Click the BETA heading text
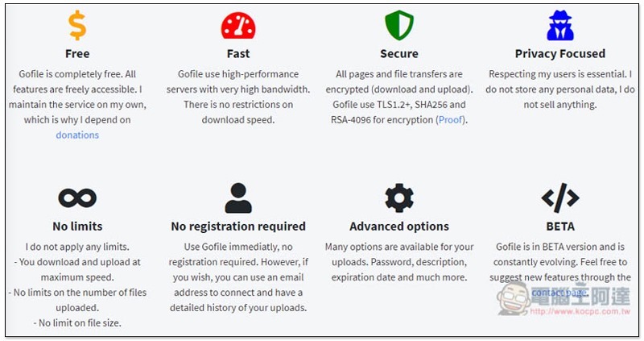 pos(560,227)
